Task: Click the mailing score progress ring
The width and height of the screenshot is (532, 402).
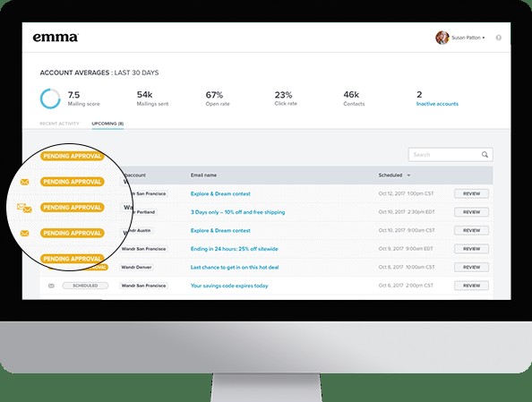Action: 50,98
